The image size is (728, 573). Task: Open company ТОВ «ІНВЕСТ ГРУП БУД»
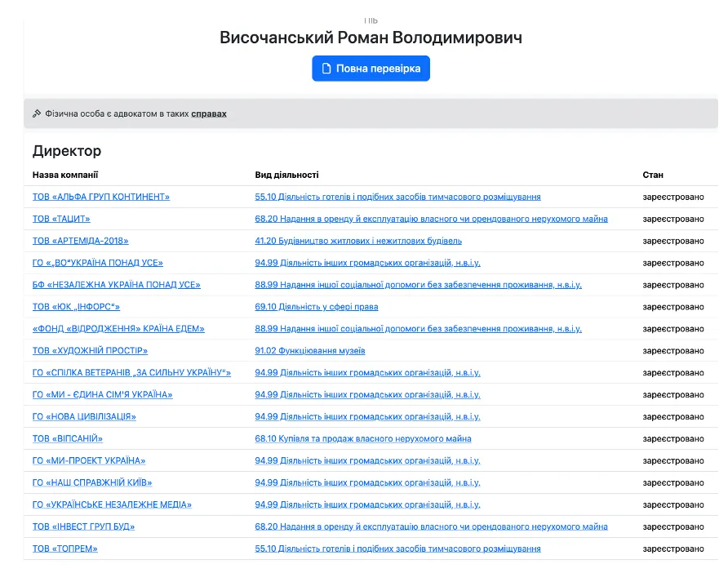[83, 526]
